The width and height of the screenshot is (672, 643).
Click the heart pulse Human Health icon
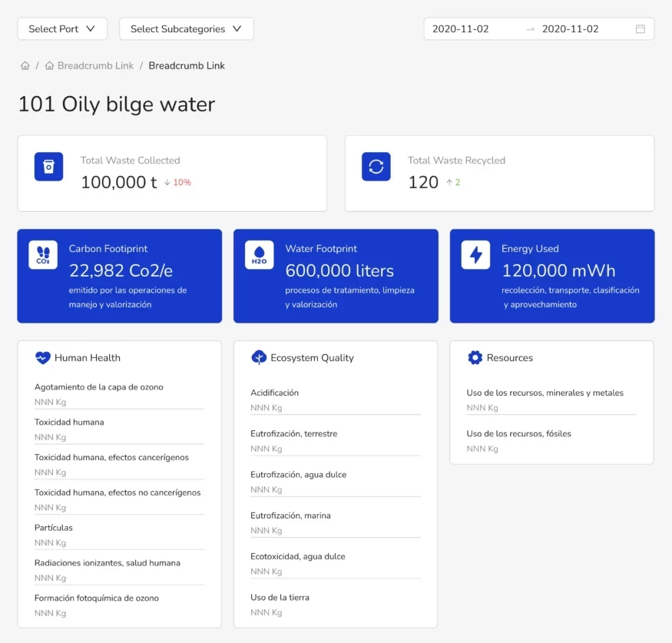tap(42, 358)
